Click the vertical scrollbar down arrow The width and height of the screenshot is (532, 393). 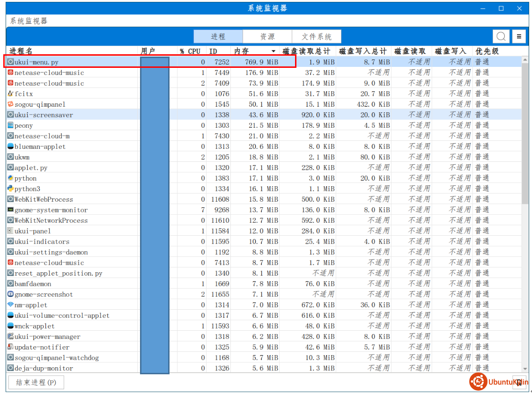[525, 369]
